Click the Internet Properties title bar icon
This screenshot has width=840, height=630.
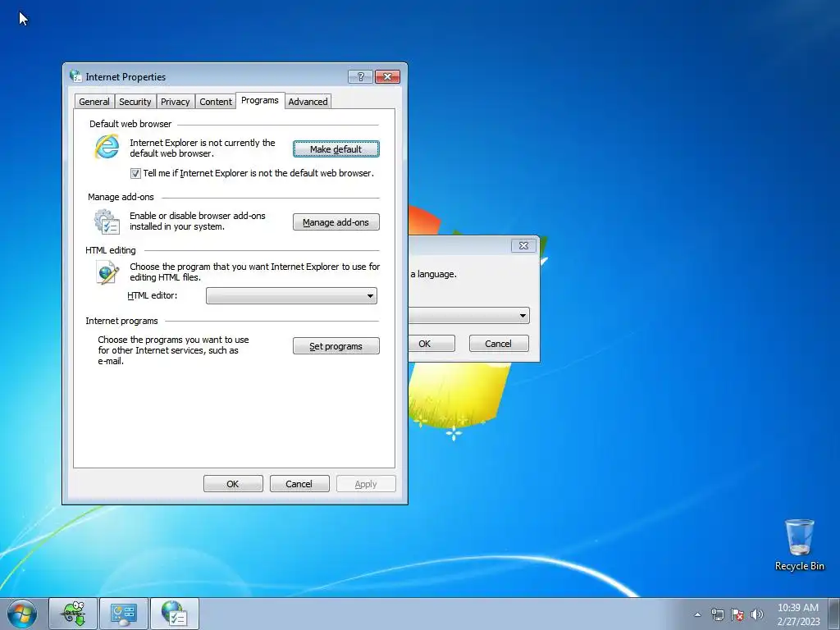(x=75, y=76)
